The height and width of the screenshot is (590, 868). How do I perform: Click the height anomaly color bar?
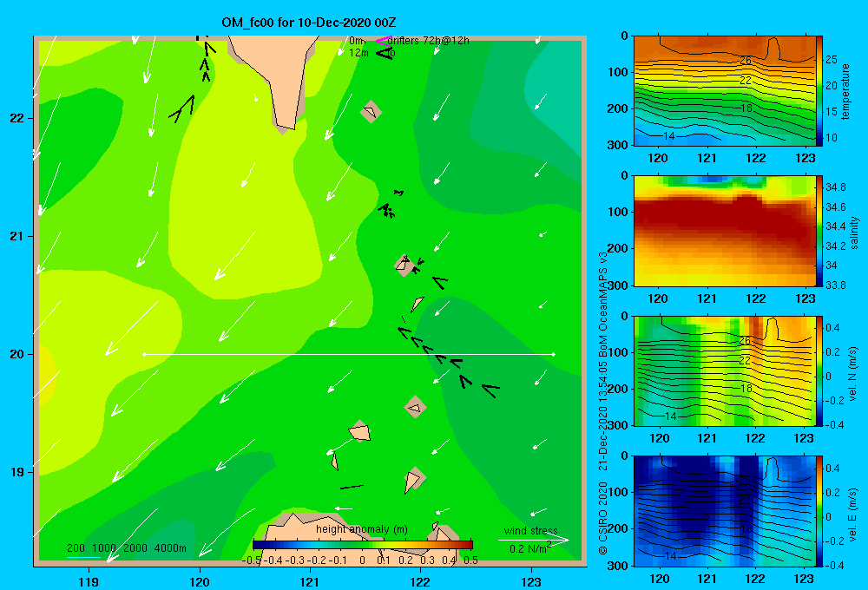363,545
